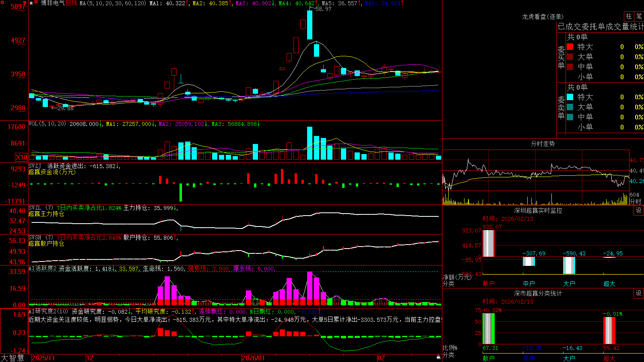The width and height of the screenshot is (644, 362).
Task: Click the 博菲电气 stock name
Action: click(x=53, y=3)
